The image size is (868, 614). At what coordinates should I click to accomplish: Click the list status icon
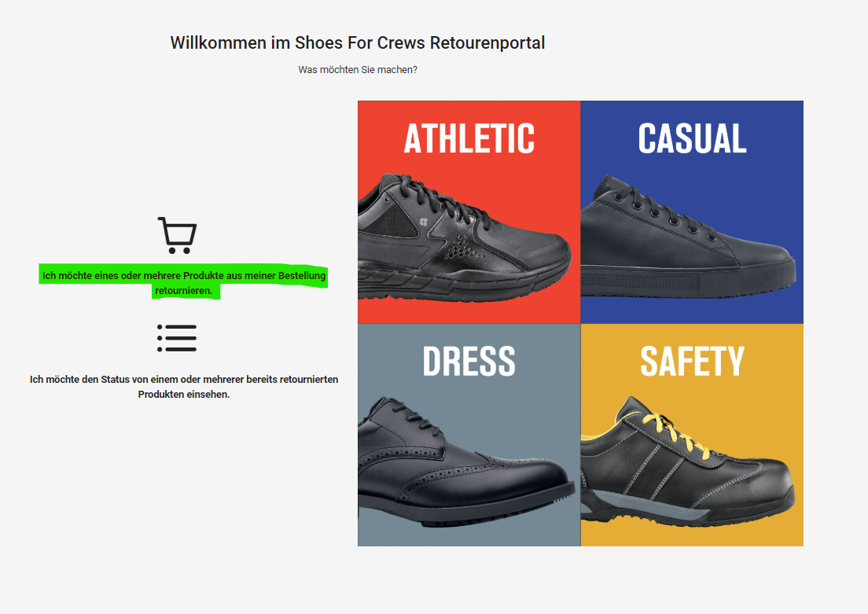click(x=177, y=338)
